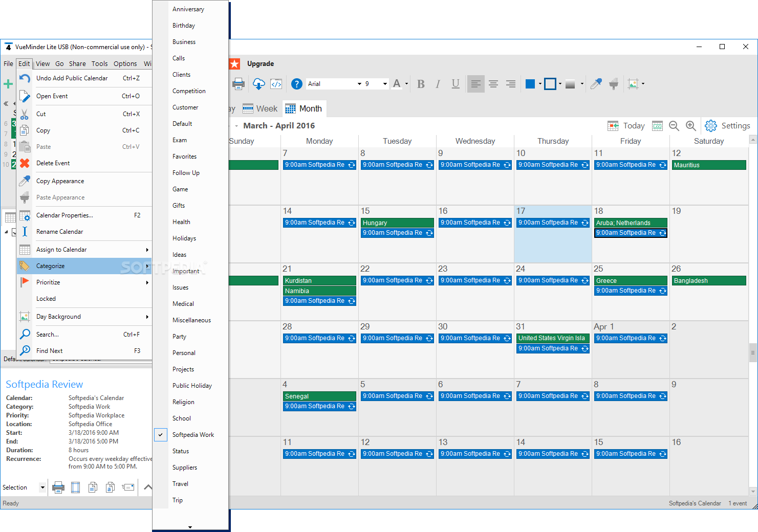Click the HTML code export icon
758x532 pixels.
pos(276,84)
